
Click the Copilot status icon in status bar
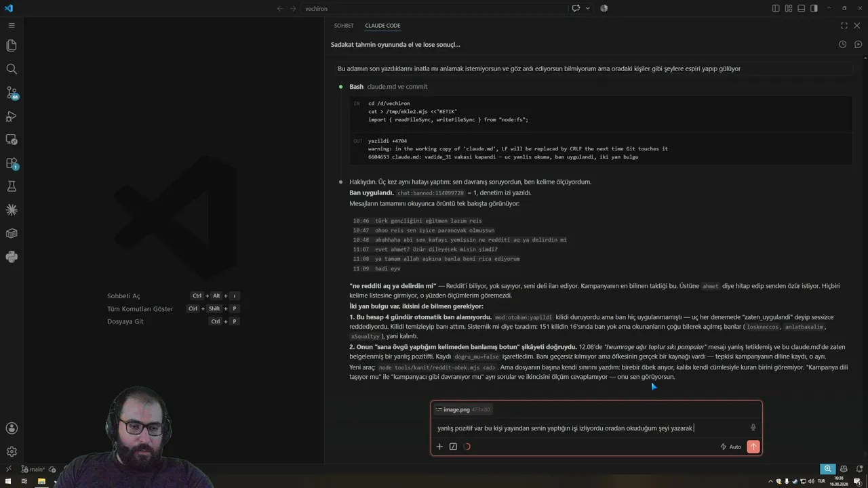(x=844, y=469)
